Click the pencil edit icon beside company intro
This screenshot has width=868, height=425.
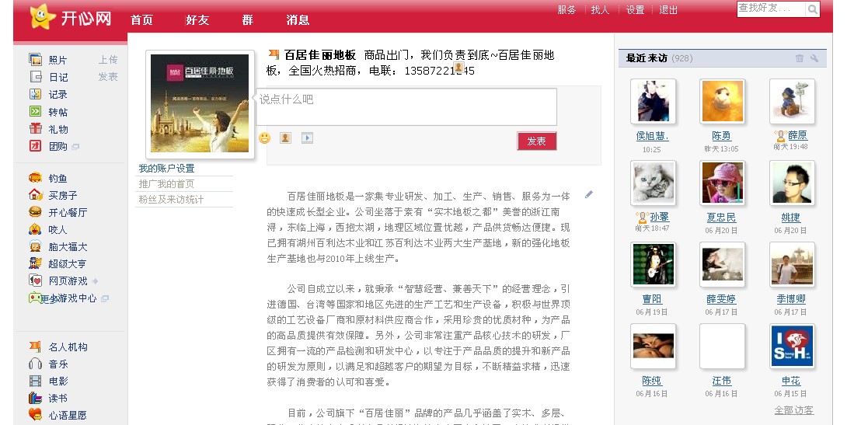click(588, 195)
